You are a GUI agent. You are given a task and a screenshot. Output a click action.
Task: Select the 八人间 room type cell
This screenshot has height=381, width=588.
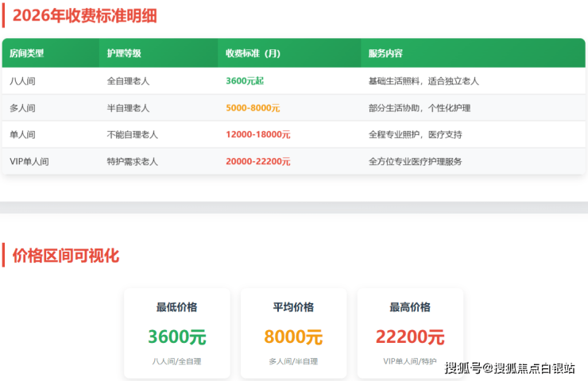tap(22, 81)
